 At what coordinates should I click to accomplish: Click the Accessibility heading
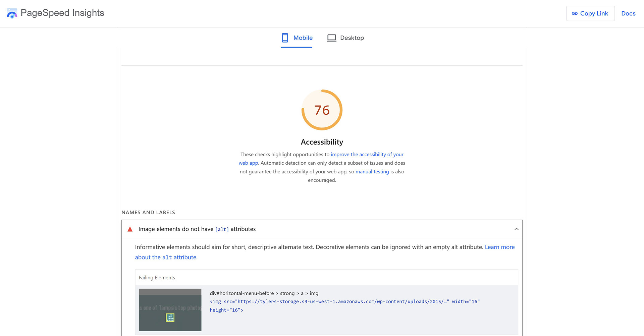(322, 142)
